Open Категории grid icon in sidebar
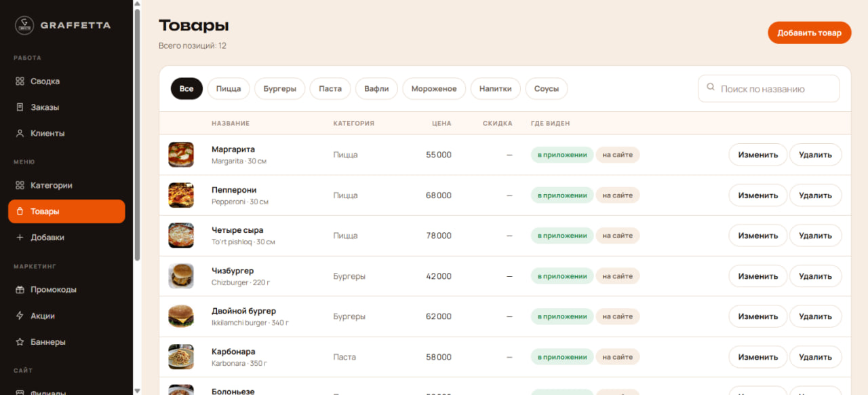The image size is (868, 395). 20,185
